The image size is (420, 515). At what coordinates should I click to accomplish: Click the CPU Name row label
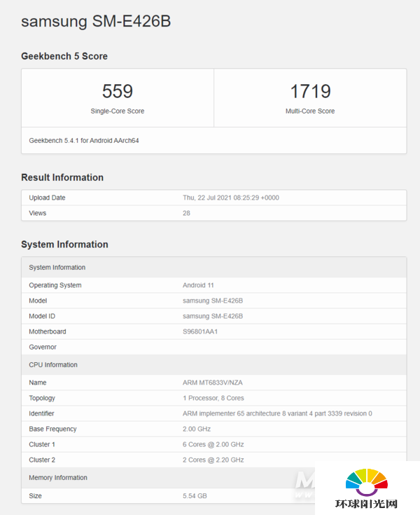pos(37,383)
